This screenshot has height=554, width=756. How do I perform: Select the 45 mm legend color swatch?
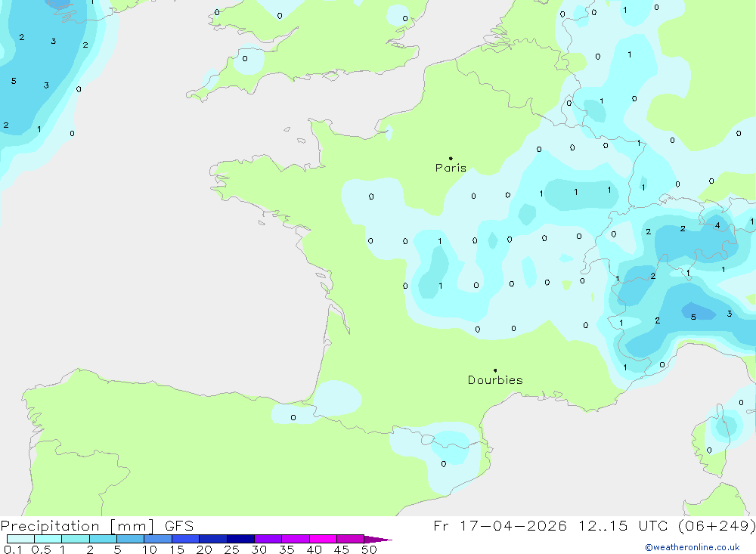[x=350, y=539]
